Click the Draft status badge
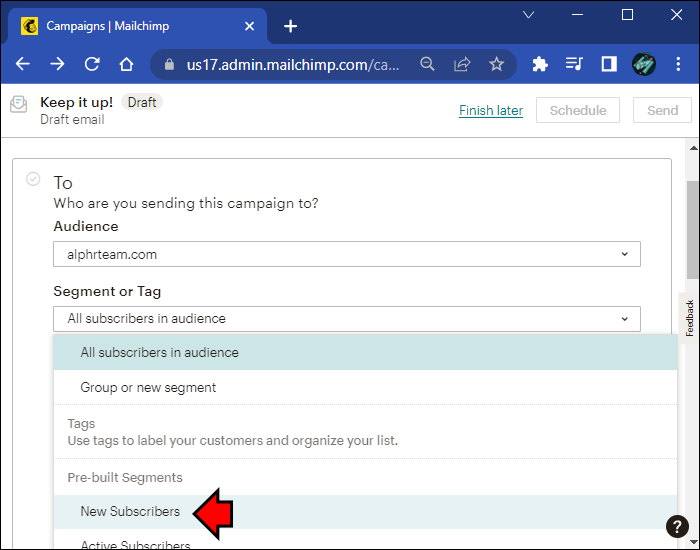Viewport: 700px width, 550px height. pos(142,102)
